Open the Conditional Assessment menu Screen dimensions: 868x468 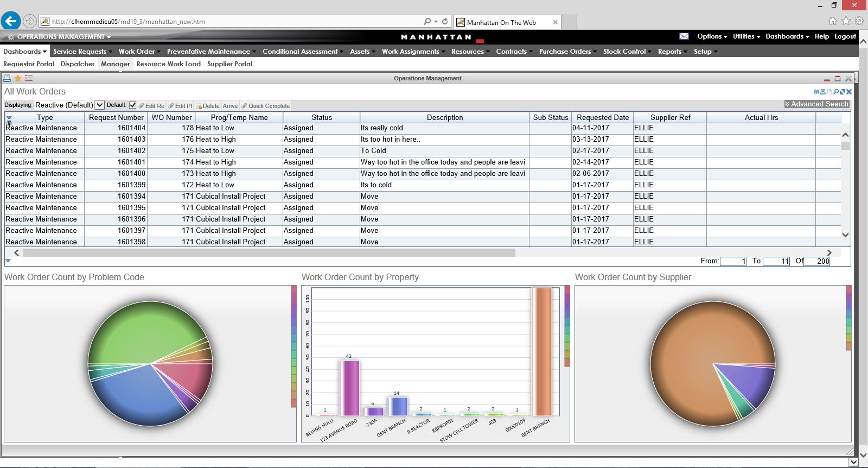point(303,52)
